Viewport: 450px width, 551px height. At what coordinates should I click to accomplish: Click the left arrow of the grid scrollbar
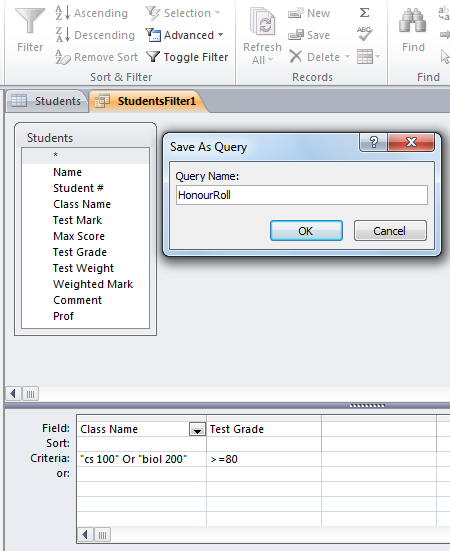click(85, 535)
